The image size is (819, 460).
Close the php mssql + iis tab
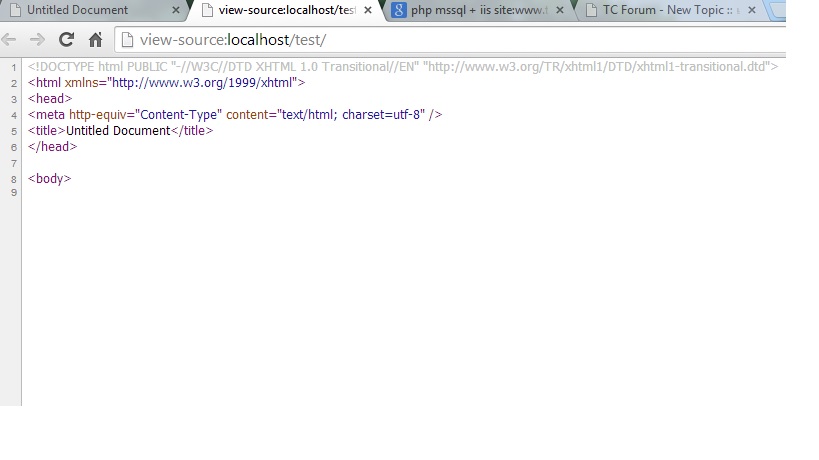(x=560, y=10)
